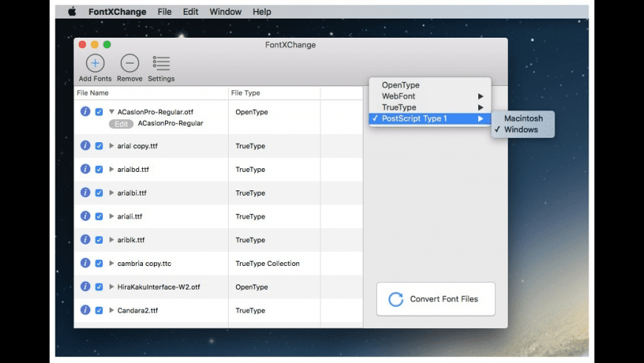Screen dimensions: 644x363
Task: Expand the Candara2.ttf row
Action: point(111,310)
